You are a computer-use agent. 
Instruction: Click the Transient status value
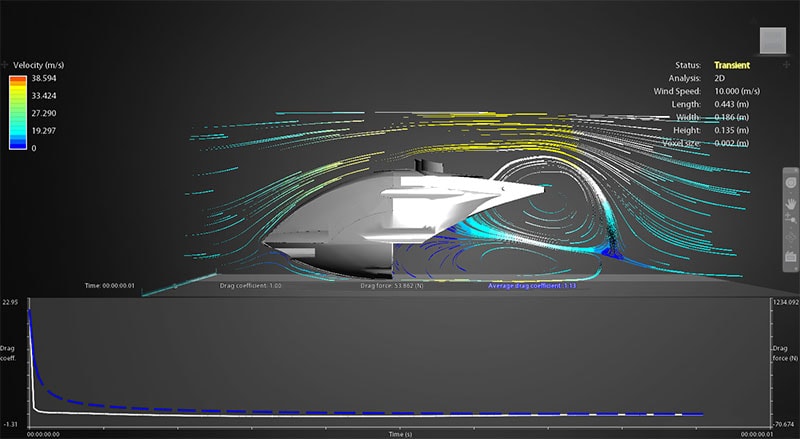click(x=732, y=65)
